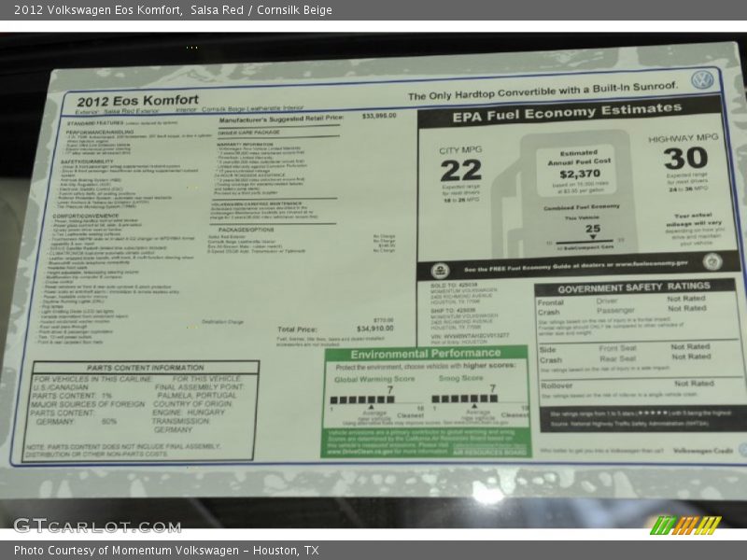This screenshot has width=747, height=560.
Task: Click the Volkswagen logo on the sticker
Action: coord(702,79)
